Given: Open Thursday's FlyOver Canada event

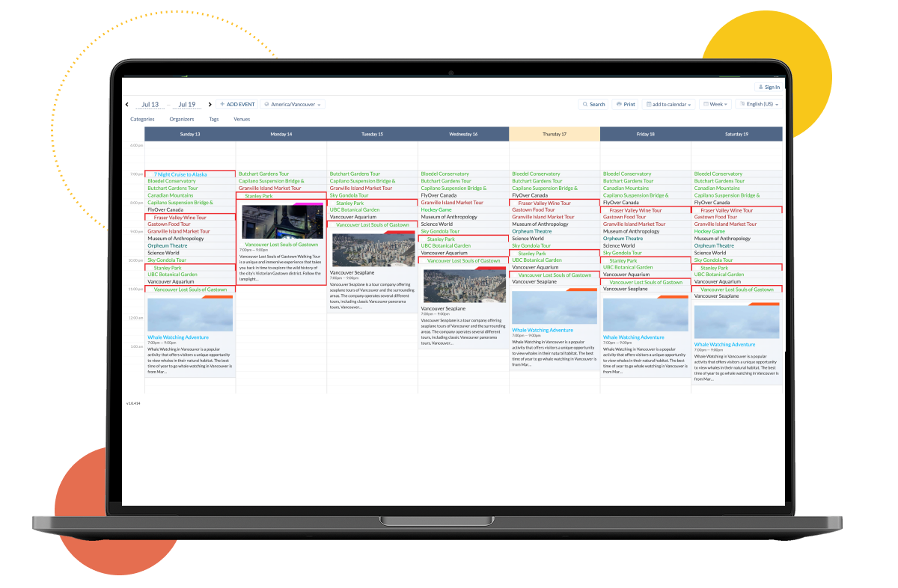Looking at the screenshot, I should pyautogui.click(x=531, y=195).
